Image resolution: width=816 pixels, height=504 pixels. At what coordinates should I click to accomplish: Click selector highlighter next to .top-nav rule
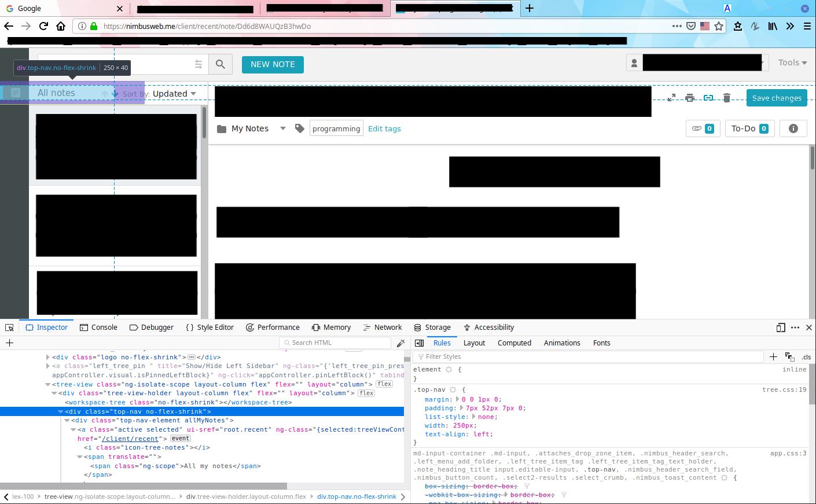(453, 390)
